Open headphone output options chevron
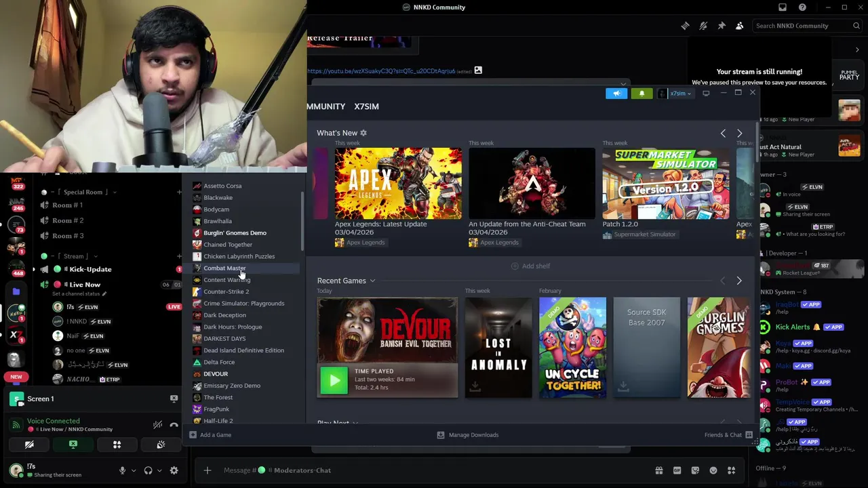 point(159,470)
